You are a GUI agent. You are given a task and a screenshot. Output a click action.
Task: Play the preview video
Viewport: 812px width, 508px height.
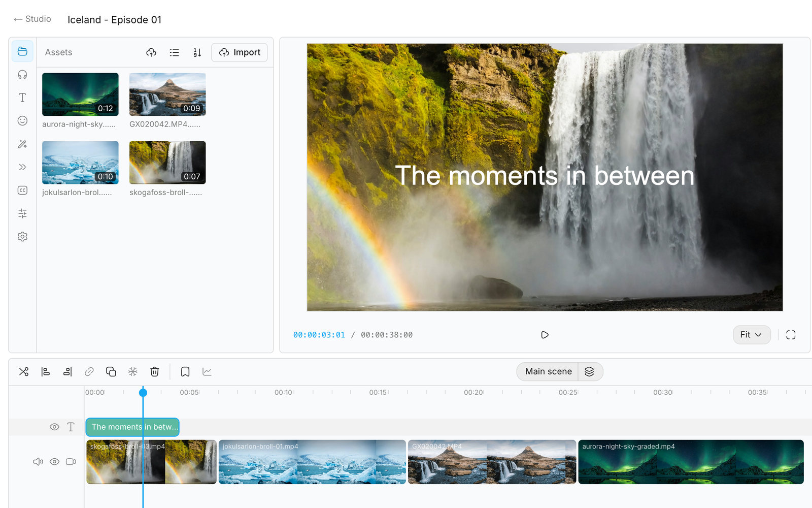tap(545, 335)
